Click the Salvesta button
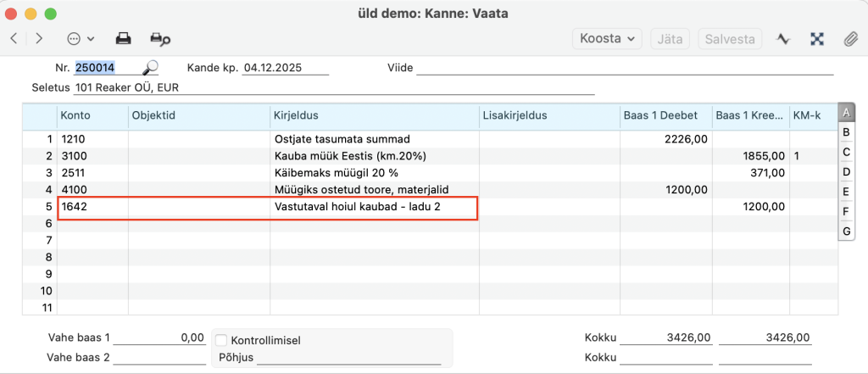868x374 pixels. (x=730, y=38)
